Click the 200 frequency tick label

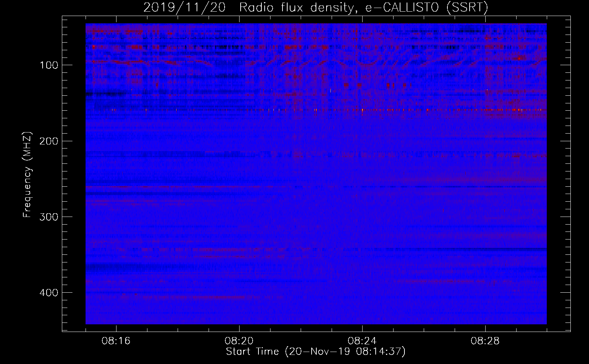49,141
